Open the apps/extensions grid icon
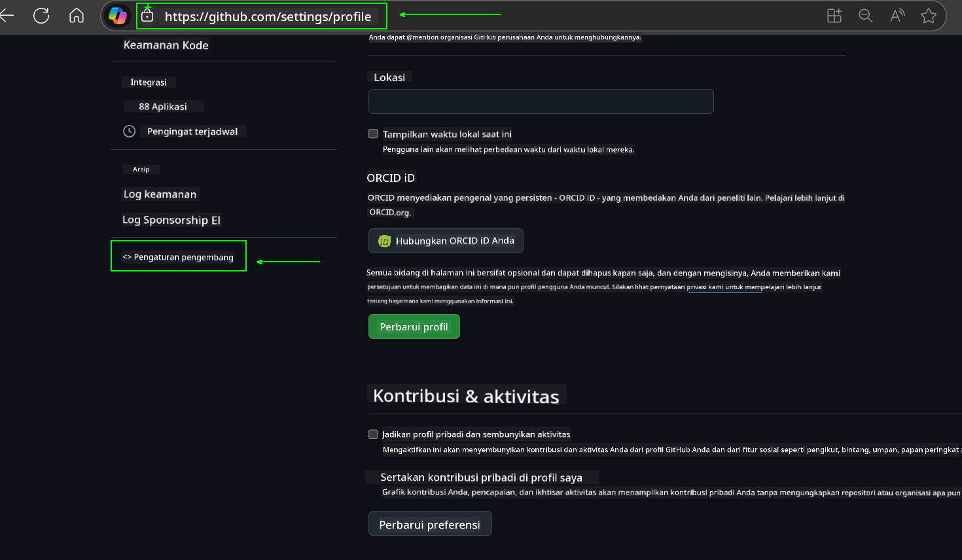This screenshot has height=560, width=962. click(x=834, y=16)
